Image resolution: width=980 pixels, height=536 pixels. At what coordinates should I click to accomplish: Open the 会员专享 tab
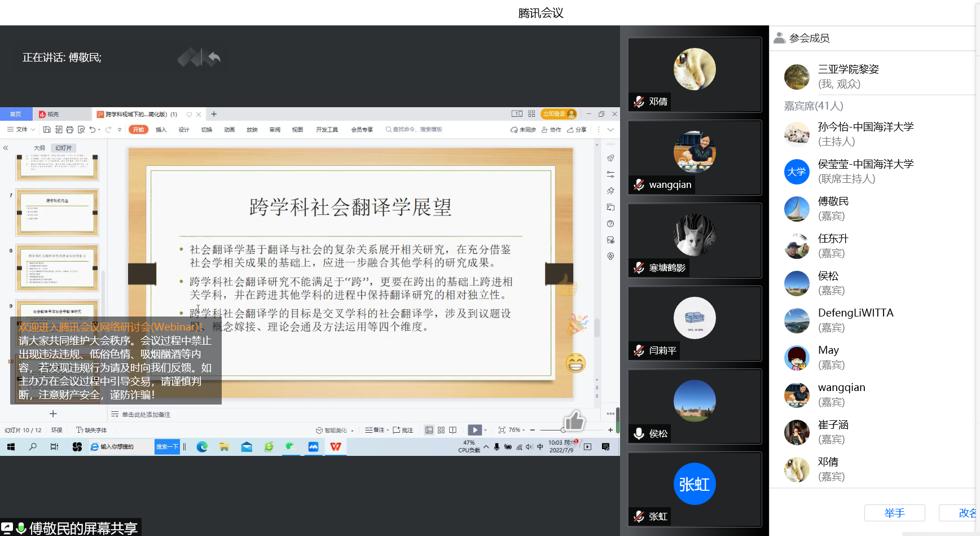[x=362, y=130]
